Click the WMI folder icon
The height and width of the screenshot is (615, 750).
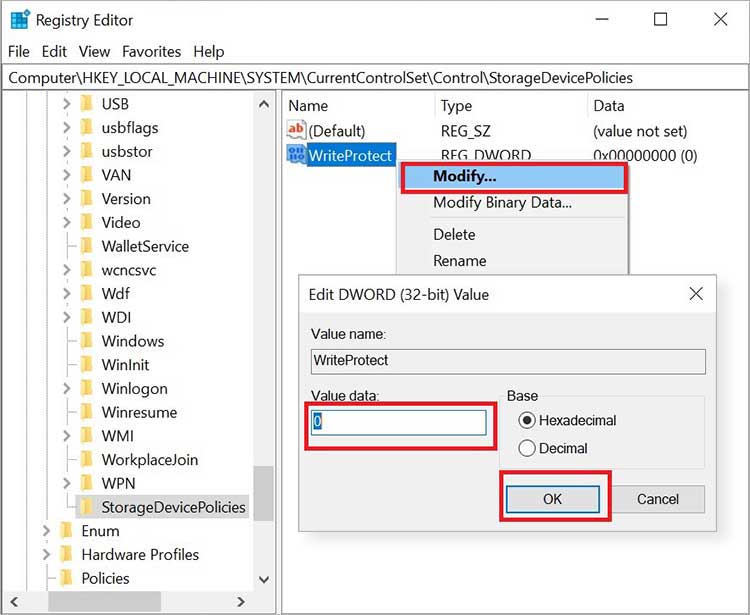pyautogui.click(x=87, y=436)
